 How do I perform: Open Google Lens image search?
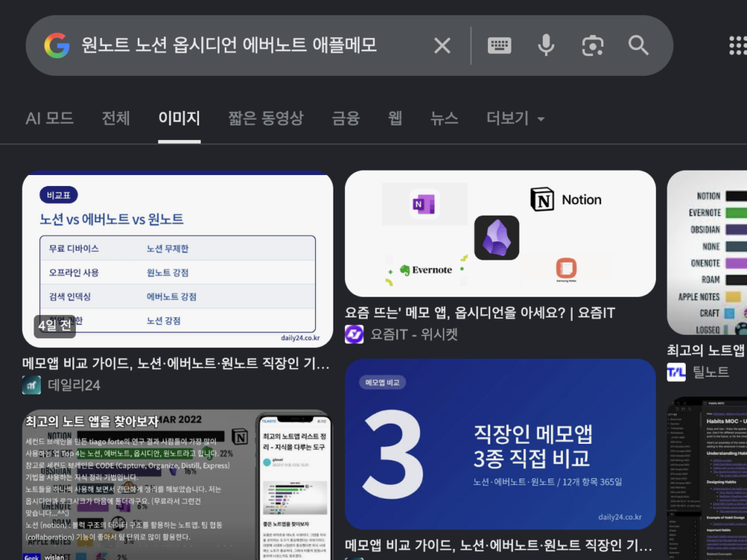tap(592, 46)
